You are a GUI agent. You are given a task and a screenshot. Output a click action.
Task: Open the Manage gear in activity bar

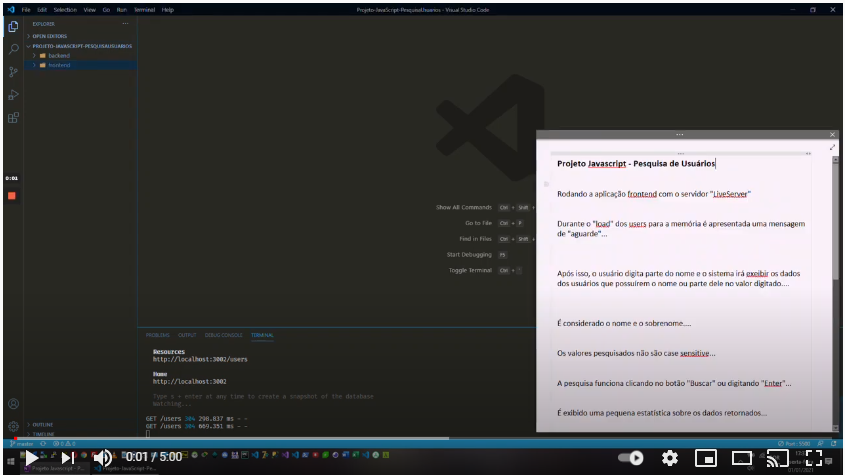[13, 426]
